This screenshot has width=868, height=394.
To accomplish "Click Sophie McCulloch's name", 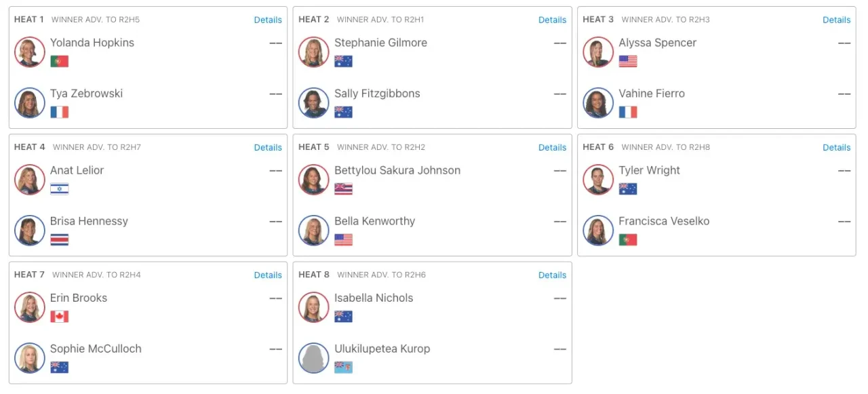I will click(96, 349).
